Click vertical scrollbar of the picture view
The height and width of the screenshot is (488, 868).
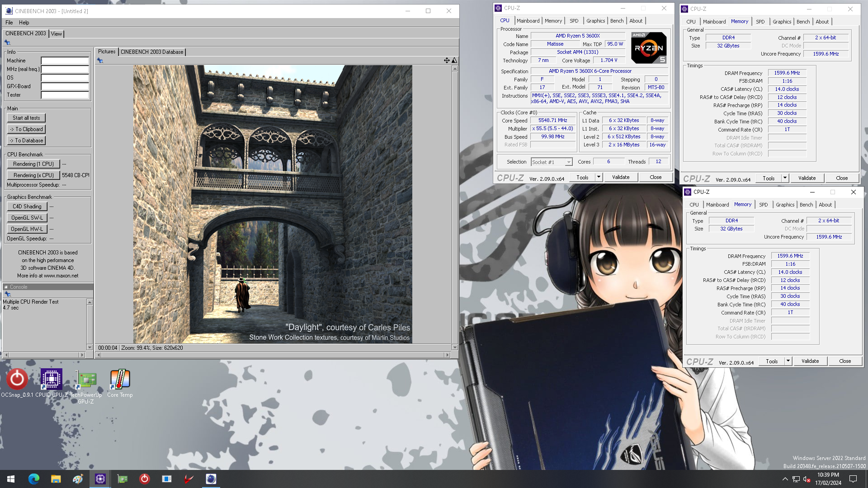click(455, 208)
